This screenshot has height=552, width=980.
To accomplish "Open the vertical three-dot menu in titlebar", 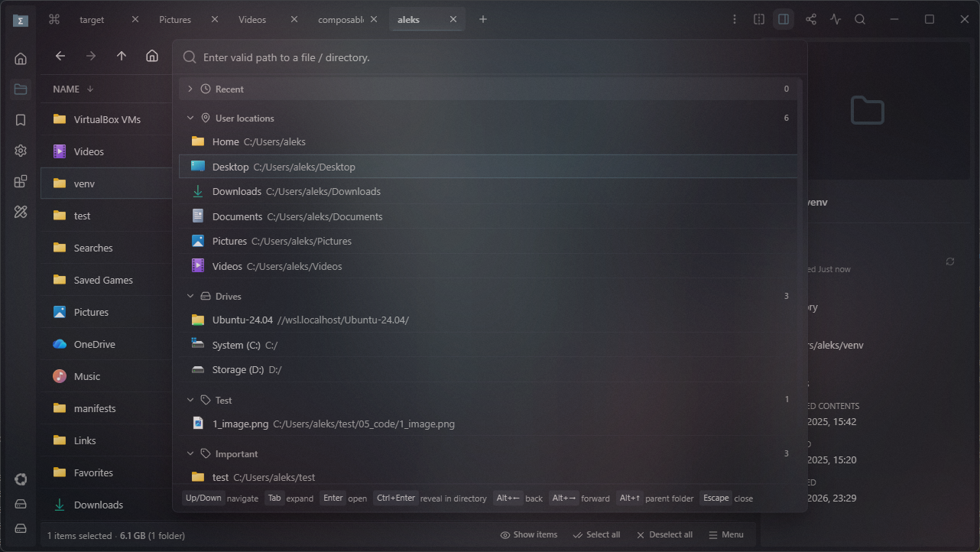I will pyautogui.click(x=735, y=19).
